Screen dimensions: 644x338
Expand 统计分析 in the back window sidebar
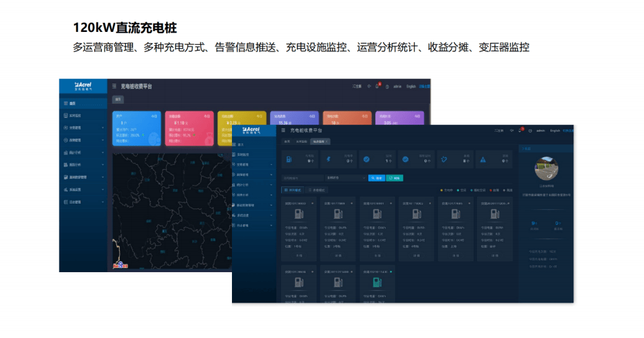coord(83,153)
